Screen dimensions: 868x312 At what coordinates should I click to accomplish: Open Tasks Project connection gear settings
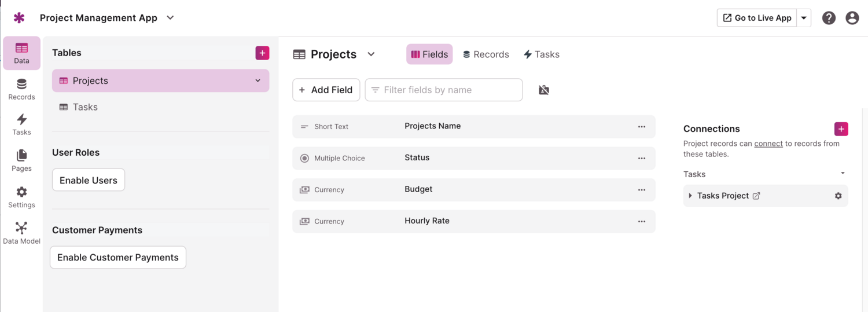click(x=838, y=196)
